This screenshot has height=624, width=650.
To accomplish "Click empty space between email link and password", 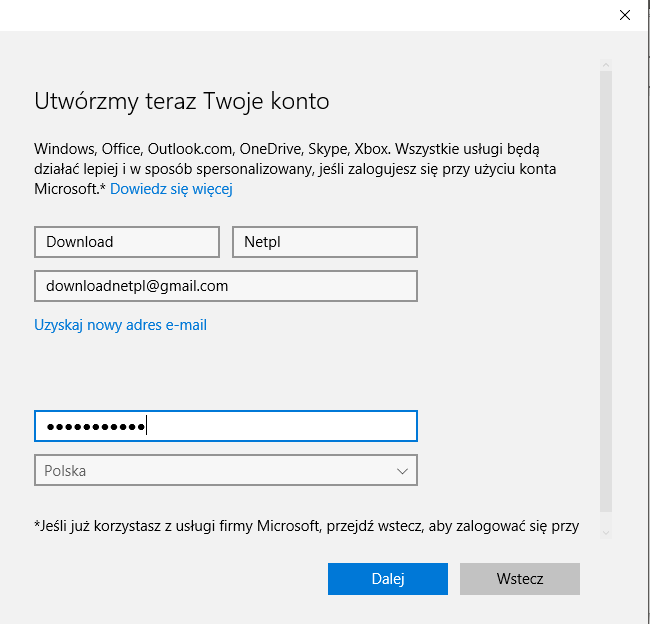I will (x=225, y=372).
